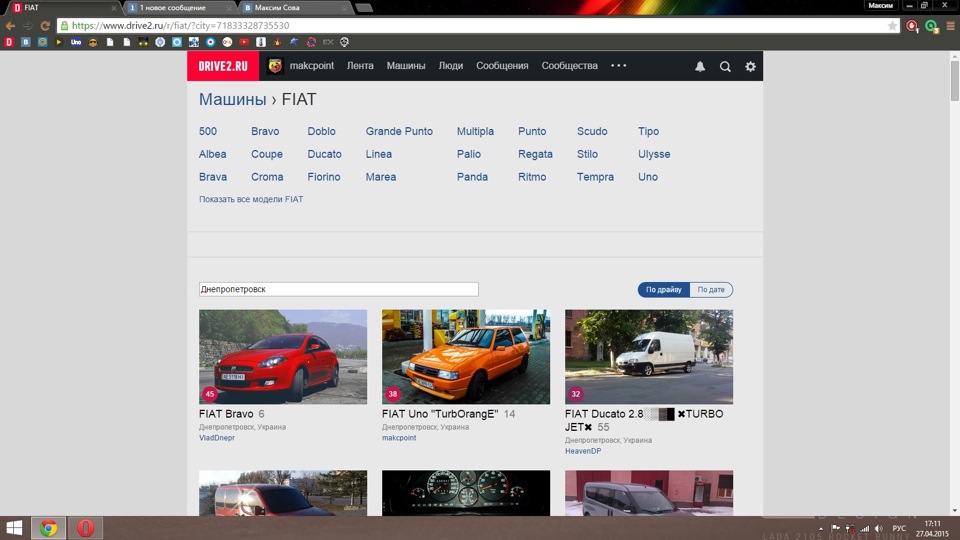Open the Машины menu item
This screenshot has width=960, height=540.
tap(406, 66)
